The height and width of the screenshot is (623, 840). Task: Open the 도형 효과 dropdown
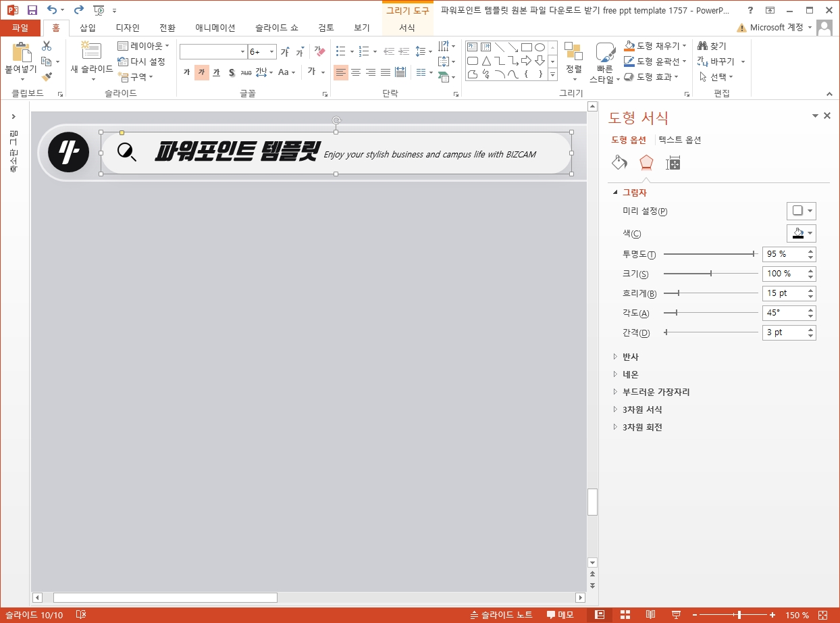point(651,77)
